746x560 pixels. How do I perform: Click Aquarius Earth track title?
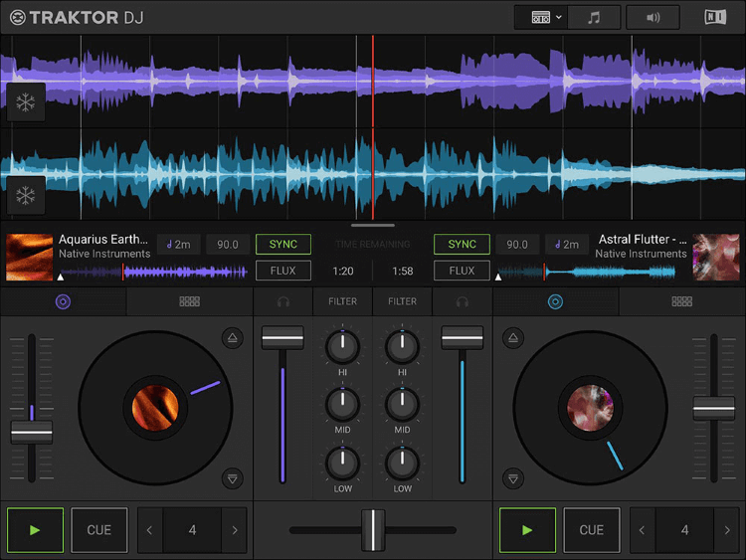[103, 239]
